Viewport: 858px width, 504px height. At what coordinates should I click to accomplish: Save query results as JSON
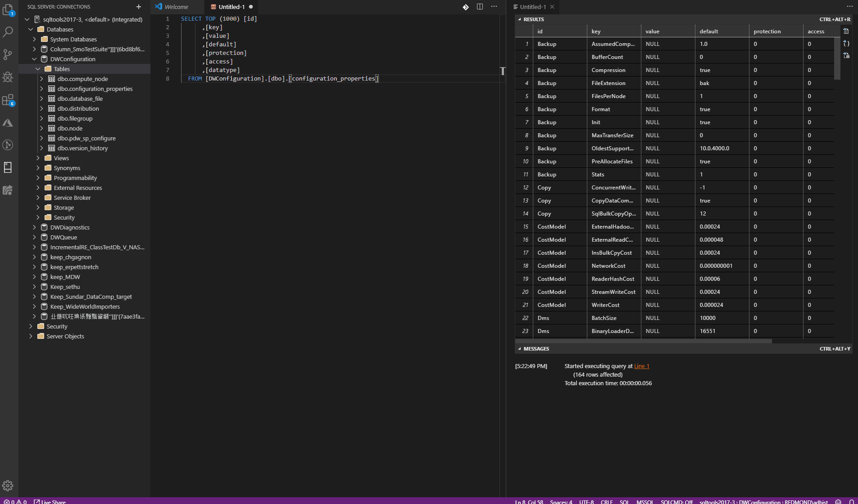pos(847,43)
